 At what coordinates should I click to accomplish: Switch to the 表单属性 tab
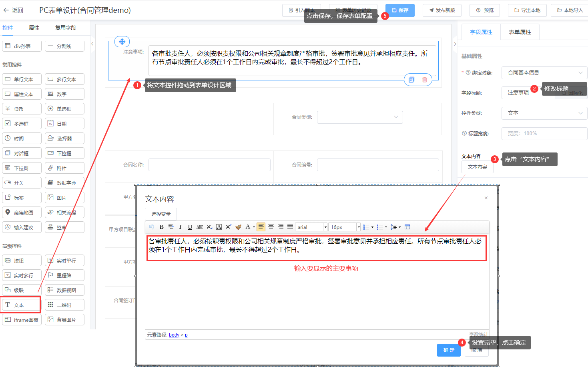point(520,32)
